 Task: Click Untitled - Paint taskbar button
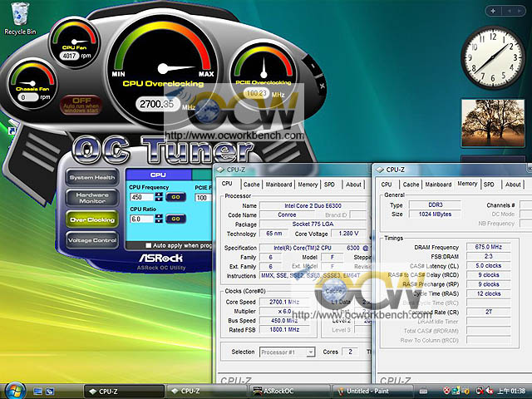pyautogui.click(x=372, y=392)
